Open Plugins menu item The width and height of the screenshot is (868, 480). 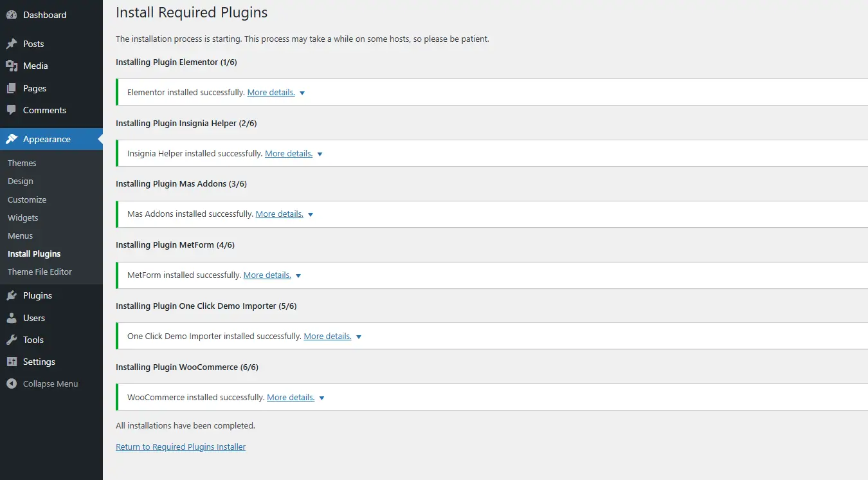coord(51,295)
